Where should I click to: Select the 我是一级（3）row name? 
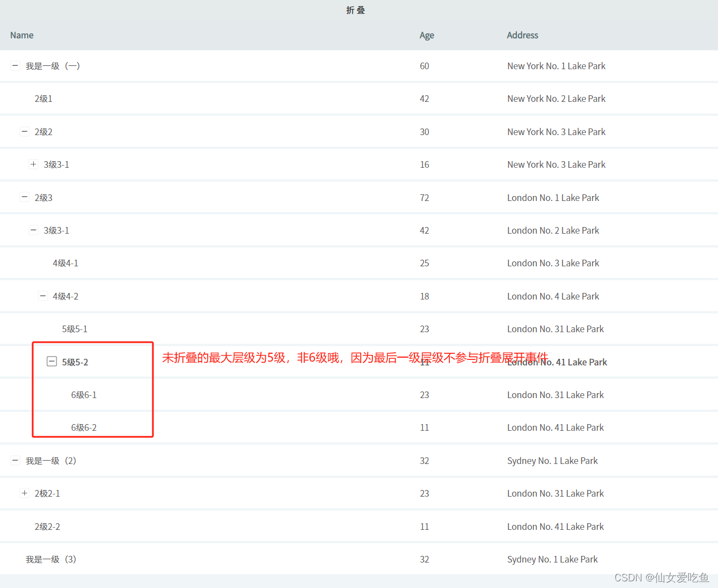click(51, 559)
